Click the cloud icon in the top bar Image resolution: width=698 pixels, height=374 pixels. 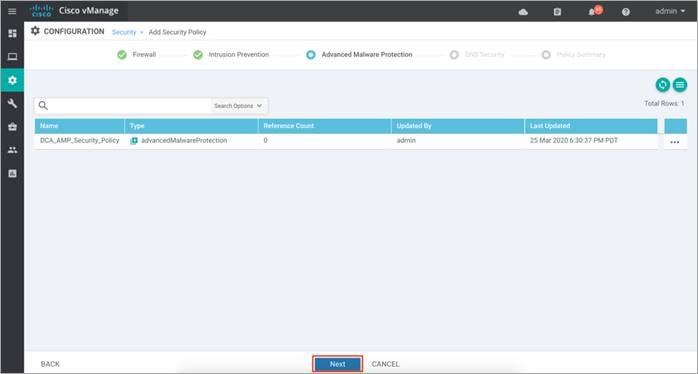[x=524, y=12]
